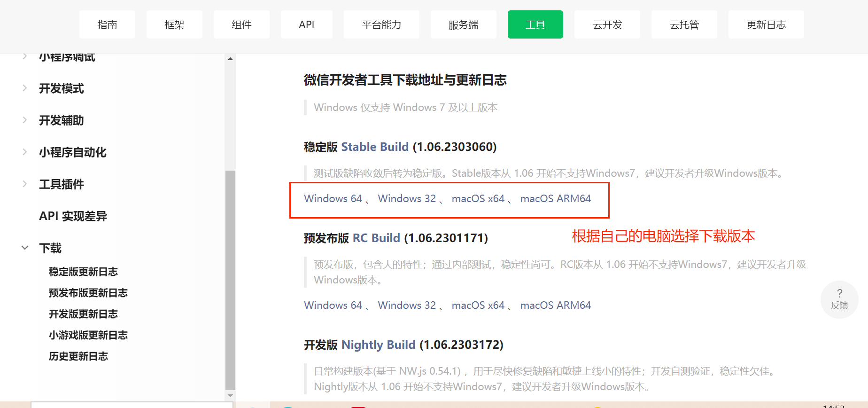Image resolution: width=868 pixels, height=408 pixels.
Task: Click the 微信开发者工具下载地址与更新日志 page title
Action: [x=405, y=80]
